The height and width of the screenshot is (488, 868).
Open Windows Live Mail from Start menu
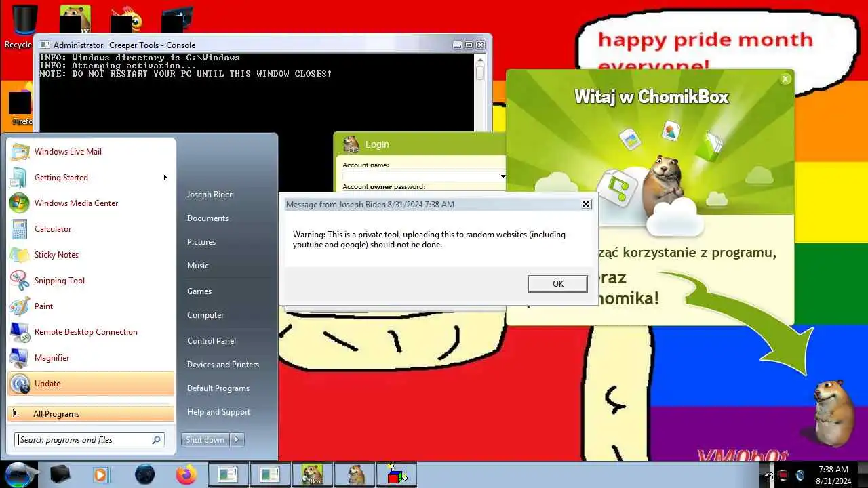tap(91, 152)
